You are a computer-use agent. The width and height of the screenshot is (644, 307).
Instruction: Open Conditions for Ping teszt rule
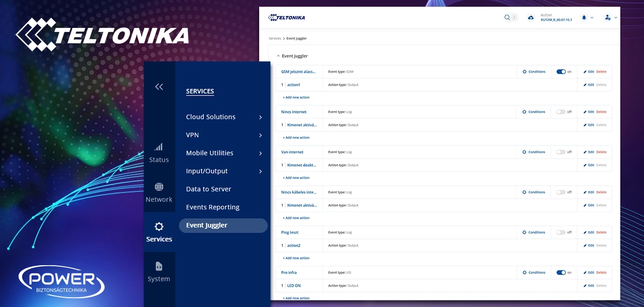pyautogui.click(x=534, y=233)
